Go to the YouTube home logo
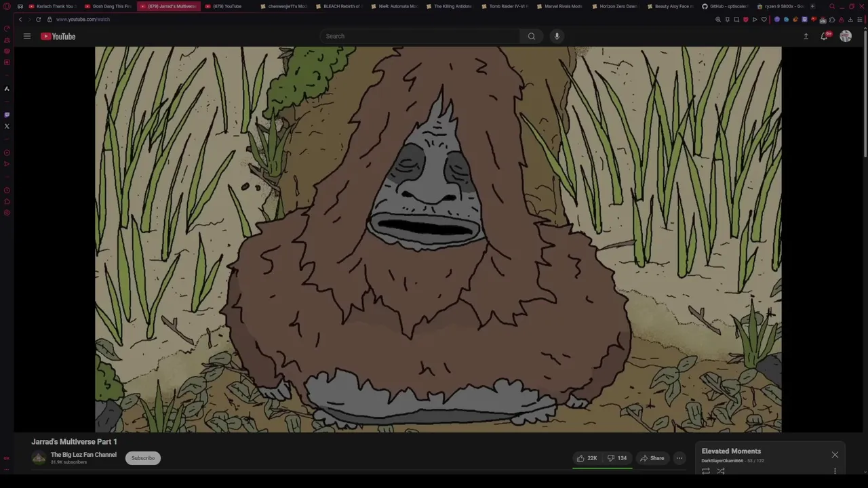868x488 pixels. tap(58, 37)
